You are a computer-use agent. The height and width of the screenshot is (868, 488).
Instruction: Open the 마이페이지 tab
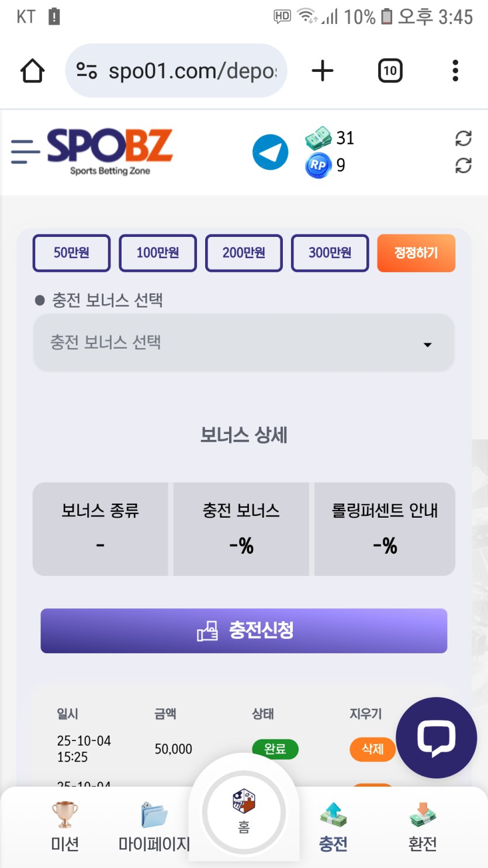(x=154, y=828)
